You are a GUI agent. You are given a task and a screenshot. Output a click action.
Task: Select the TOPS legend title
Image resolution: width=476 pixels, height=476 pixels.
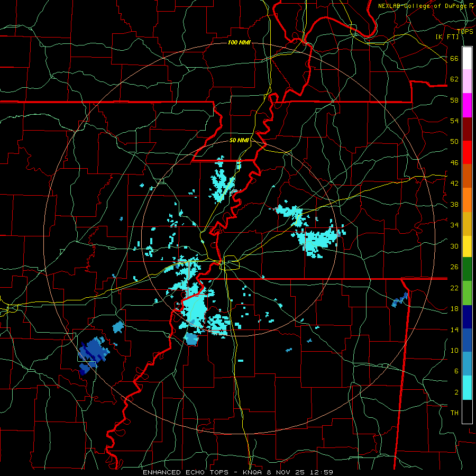click(x=465, y=31)
